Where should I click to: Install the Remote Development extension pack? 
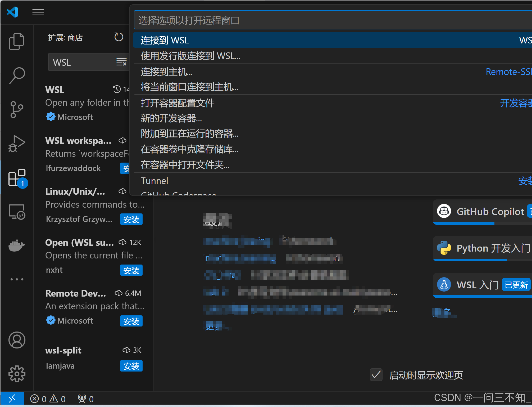(131, 321)
